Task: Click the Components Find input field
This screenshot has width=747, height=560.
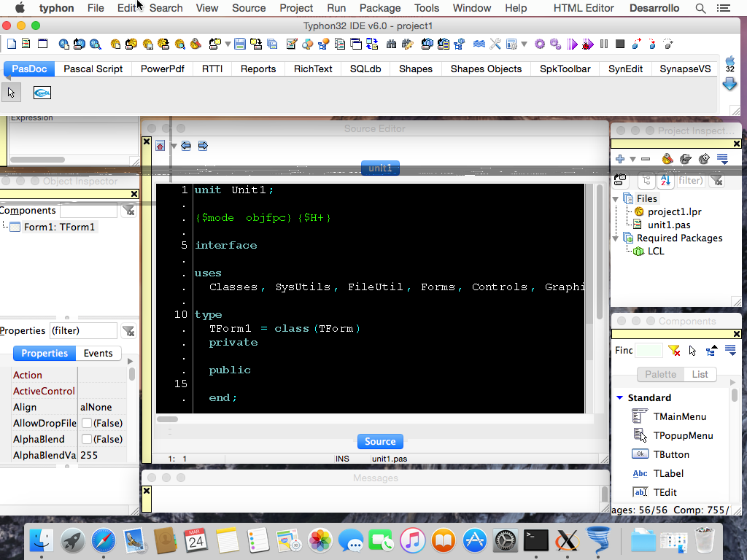Action: point(649,351)
